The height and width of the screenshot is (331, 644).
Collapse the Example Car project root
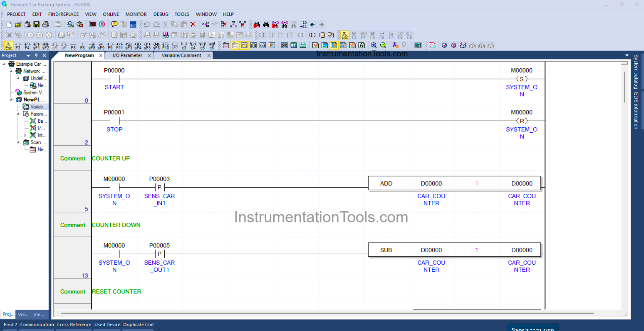click(x=4, y=64)
